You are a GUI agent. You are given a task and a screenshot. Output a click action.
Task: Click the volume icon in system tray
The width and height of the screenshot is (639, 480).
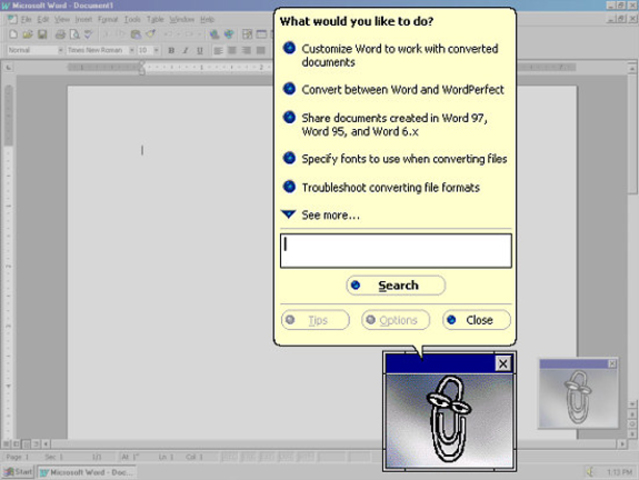point(590,472)
